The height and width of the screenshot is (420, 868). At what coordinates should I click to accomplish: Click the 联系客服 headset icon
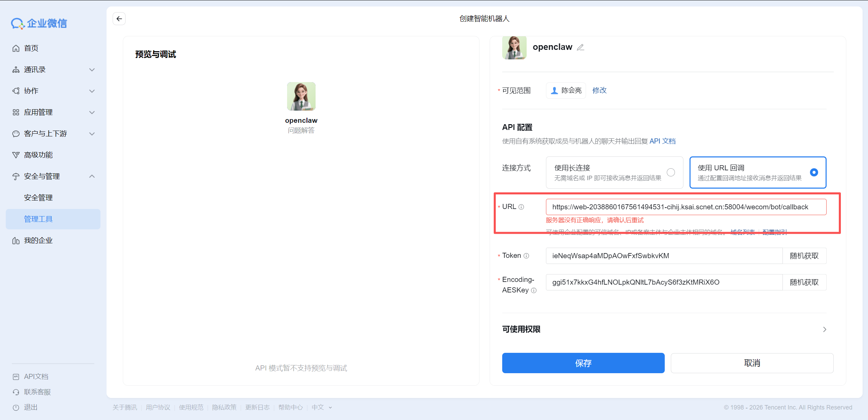(x=16, y=392)
